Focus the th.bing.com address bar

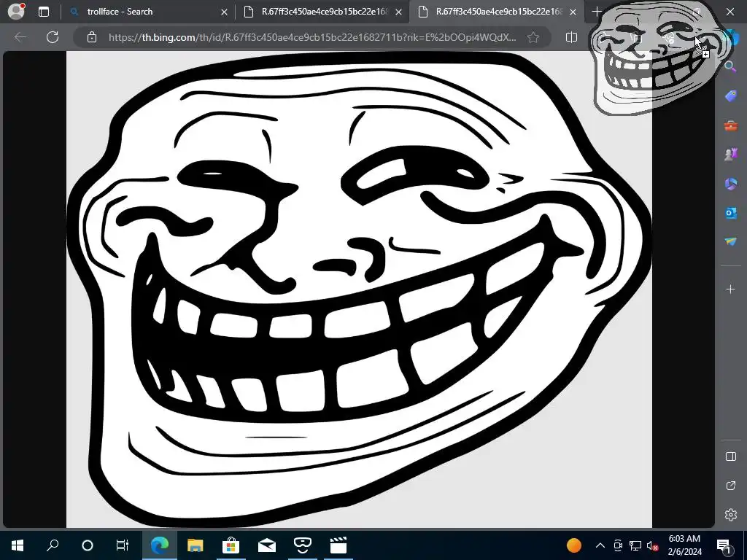(312, 37)
